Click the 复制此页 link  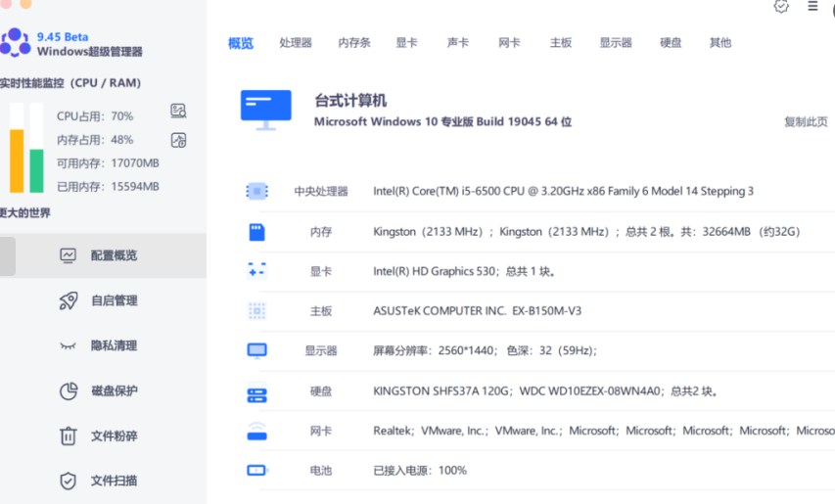pos(806,122)
